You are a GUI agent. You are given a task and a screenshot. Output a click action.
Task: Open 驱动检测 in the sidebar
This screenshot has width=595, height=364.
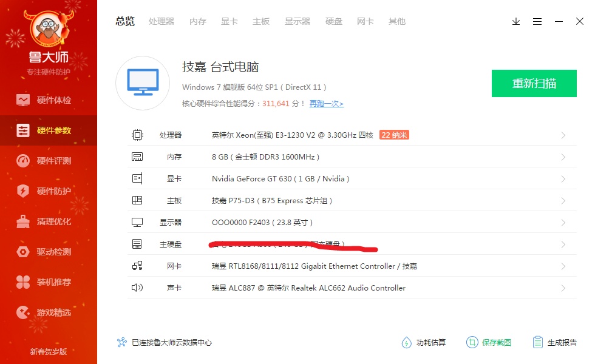[x=53, y=252]
